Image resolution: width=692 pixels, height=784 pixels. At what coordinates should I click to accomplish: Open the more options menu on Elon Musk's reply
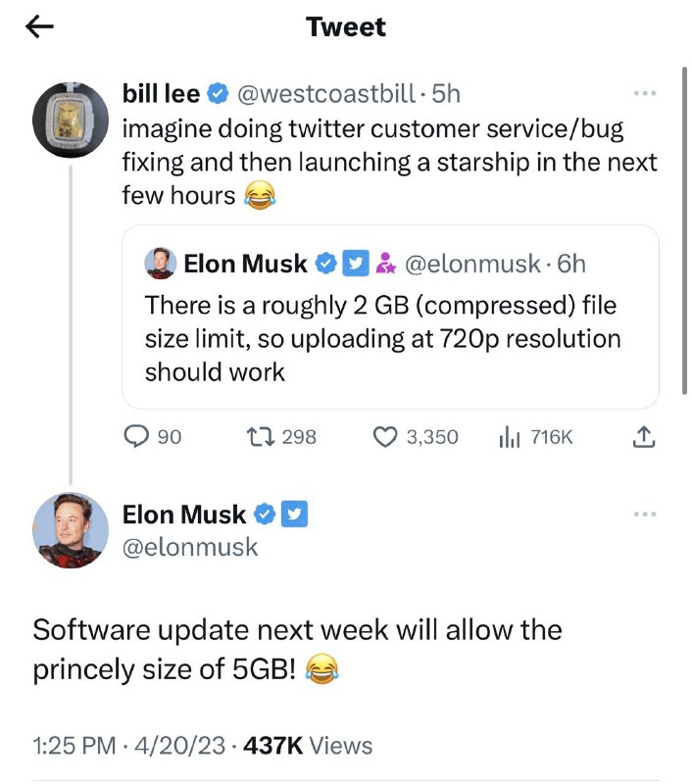click(x=645, y=513)
